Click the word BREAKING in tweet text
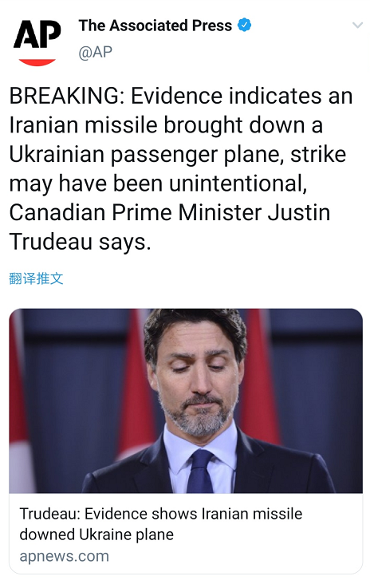 pyautogui.click(x=63, y=96)
